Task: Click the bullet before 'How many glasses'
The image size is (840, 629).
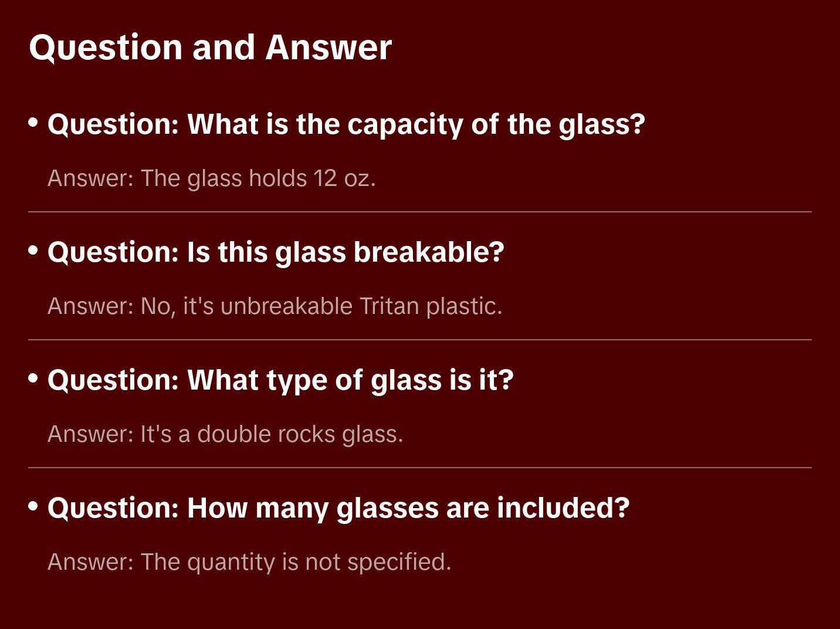Action: [33, 506]
